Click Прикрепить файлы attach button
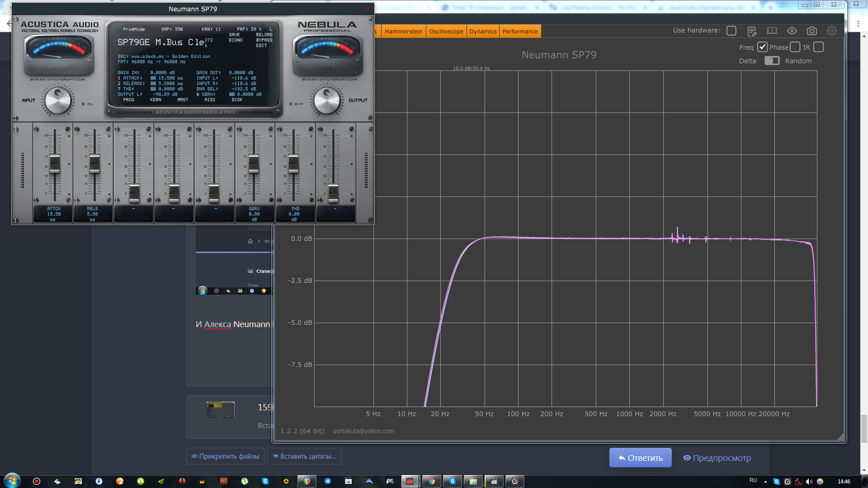 [225, 456]
